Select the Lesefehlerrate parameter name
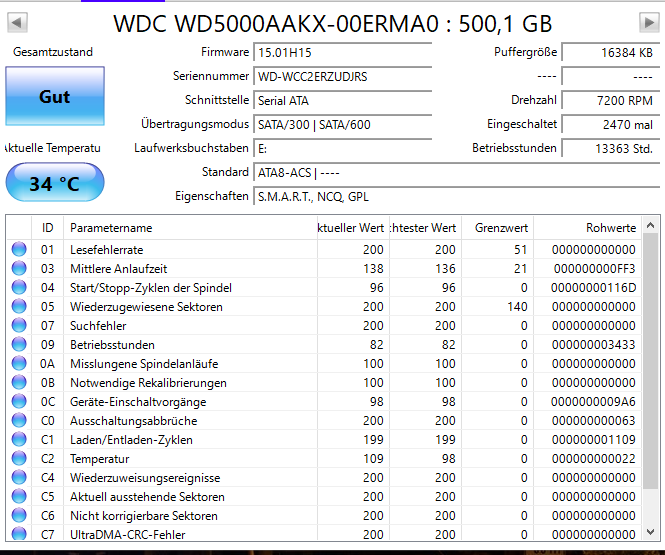Screen dimensions: 665x555 click(x=106, y=250)
